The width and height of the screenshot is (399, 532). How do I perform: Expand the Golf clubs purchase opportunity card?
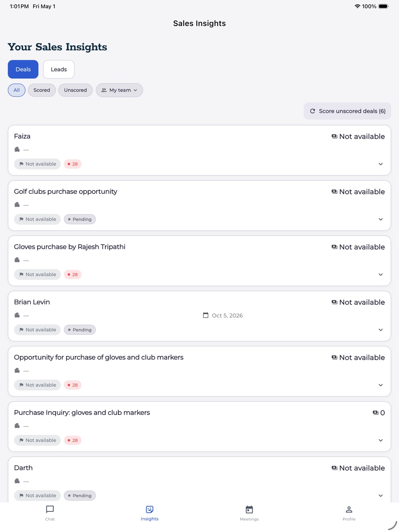(x=381, y=219)
